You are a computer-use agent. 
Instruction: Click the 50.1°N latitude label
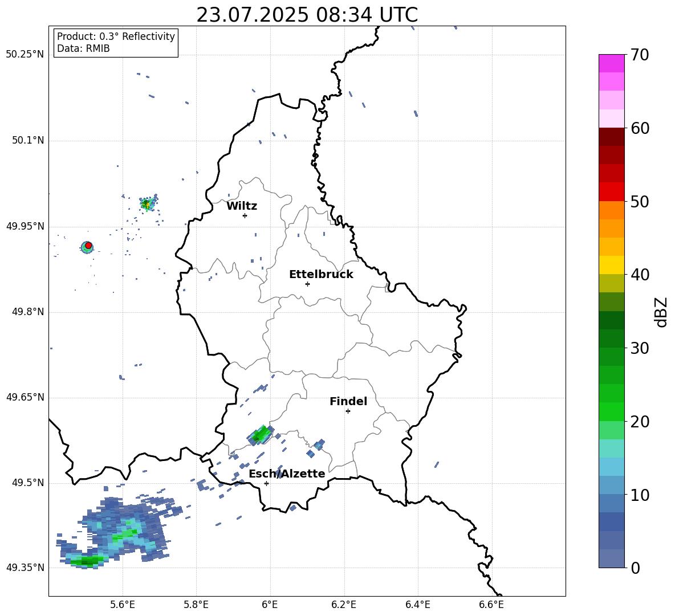(x=28, y=141)
